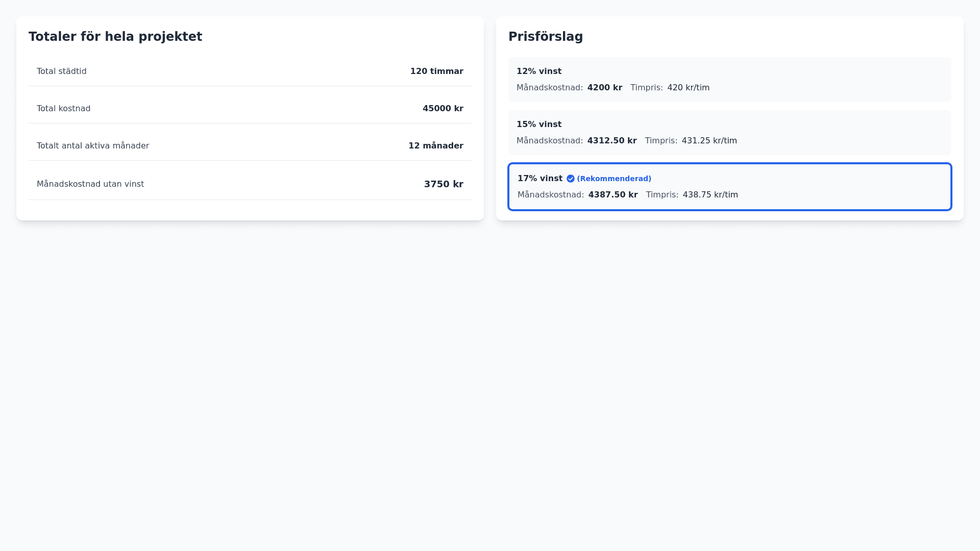Click the 12 månader value
The image size is (980, 551).
(435, 146)
